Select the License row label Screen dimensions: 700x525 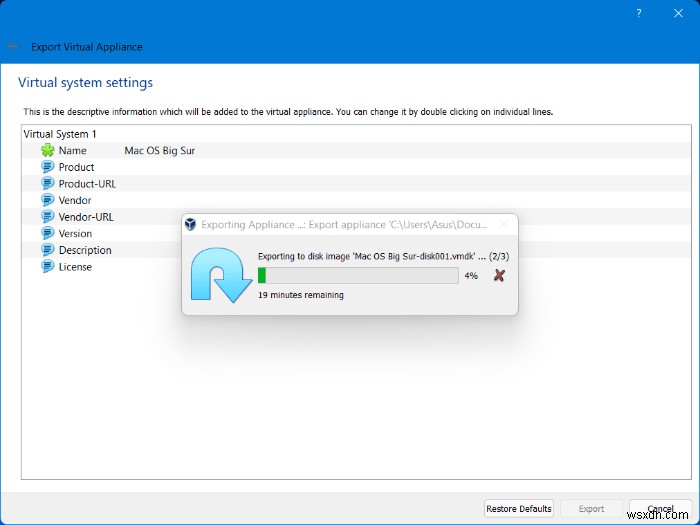click(75, 267)
